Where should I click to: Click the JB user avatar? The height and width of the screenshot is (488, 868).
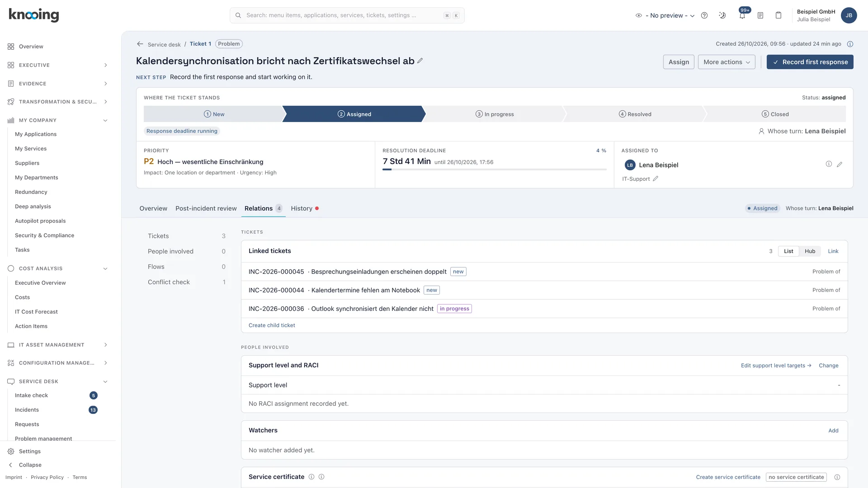coord(849,15)
